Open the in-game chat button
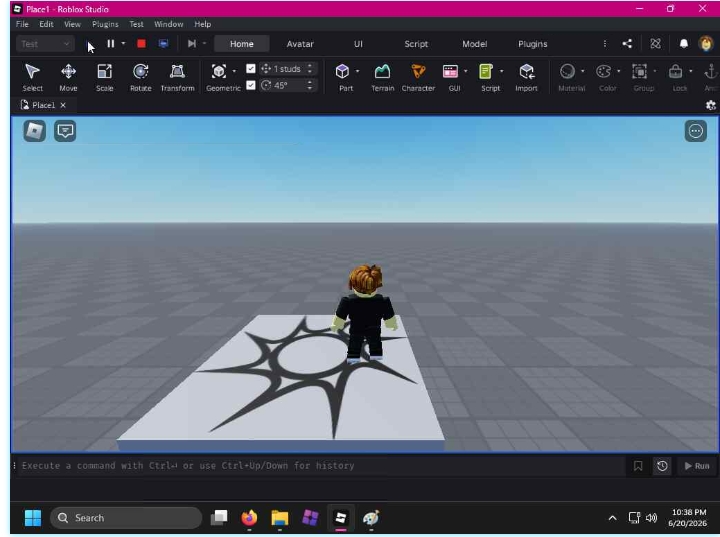Image resolution: width=720 pixels, height=537 pixels. (65, 131)
